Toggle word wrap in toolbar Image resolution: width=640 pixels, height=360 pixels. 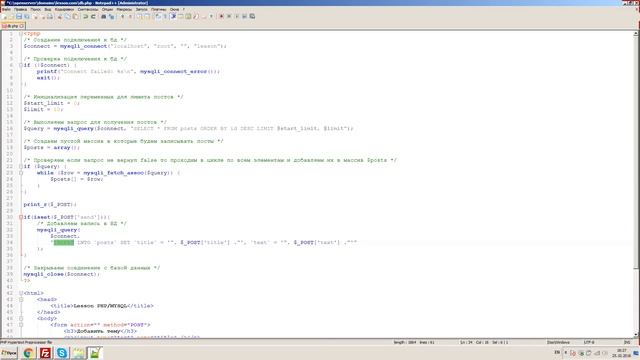[x=158, y=16]
